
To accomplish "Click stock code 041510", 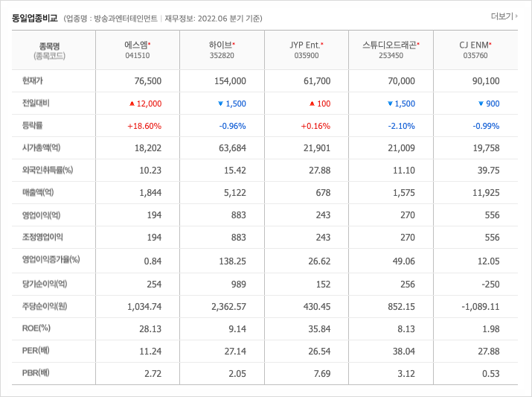I will 138,55.
